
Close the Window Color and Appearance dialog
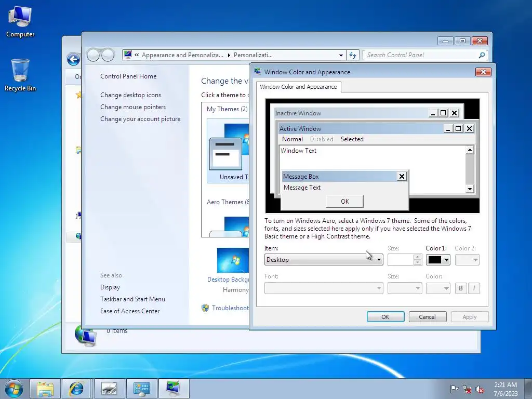click(483, 72)
